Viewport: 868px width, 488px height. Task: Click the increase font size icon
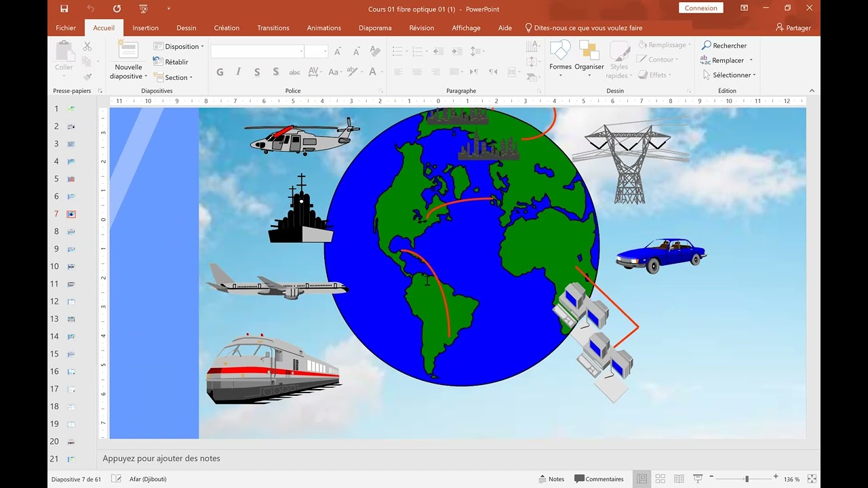[x=338, y=52]
